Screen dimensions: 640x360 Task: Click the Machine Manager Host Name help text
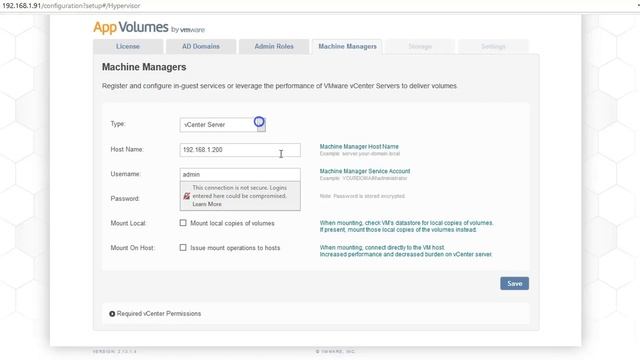click(359, 147)
